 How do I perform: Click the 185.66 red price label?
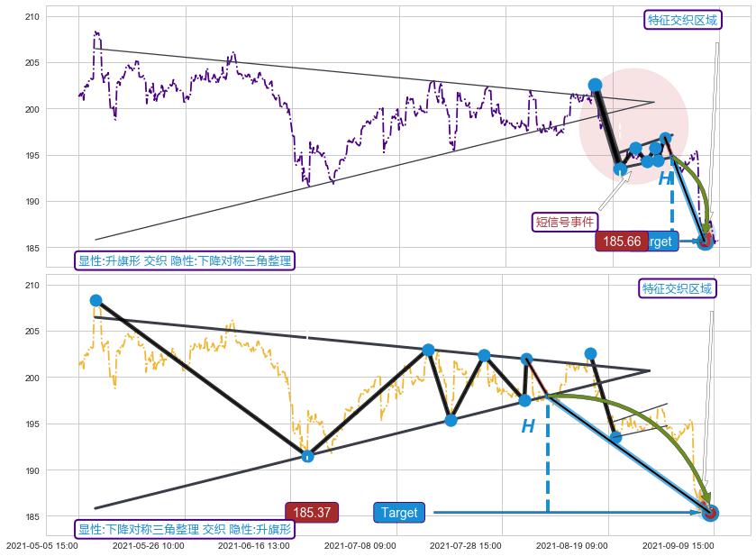point(622,242)
